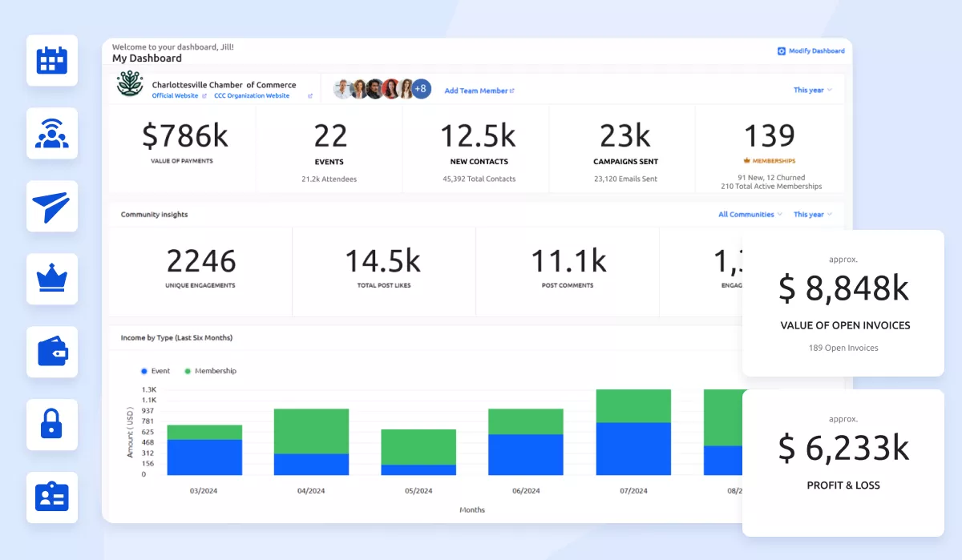Click the gear icon beside Modify Dashboard

pos(781,50)
